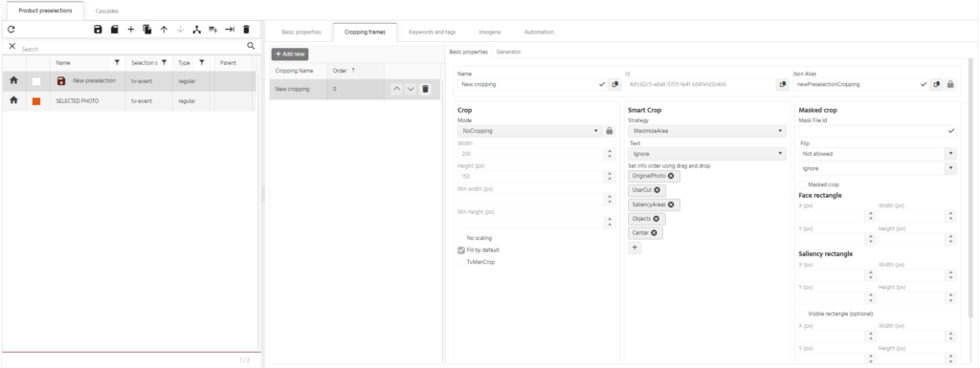Open the Smart Crop Text dropdown
The width and height of the screenshot is (980, 368).
tap(707, 154)
